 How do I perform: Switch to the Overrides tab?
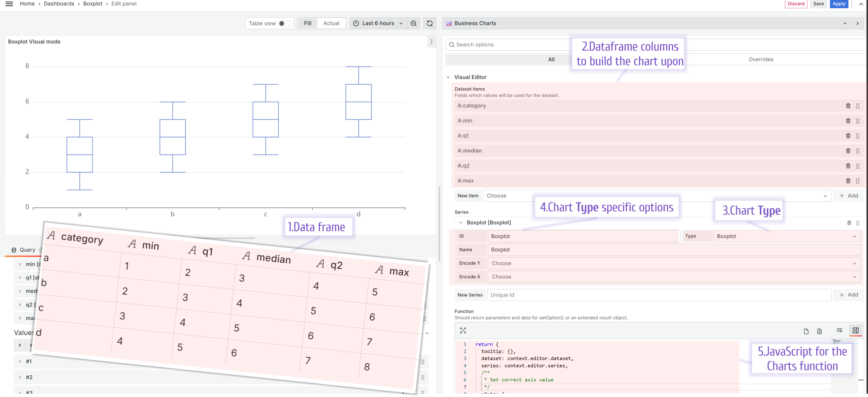click(761, 59)
